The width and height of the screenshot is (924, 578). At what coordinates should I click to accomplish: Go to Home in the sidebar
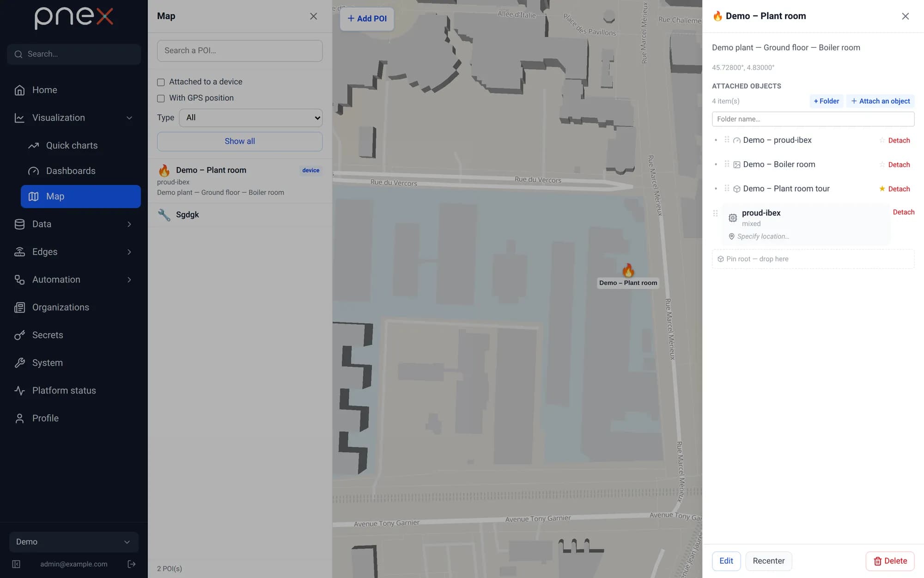tap(74, 90)
